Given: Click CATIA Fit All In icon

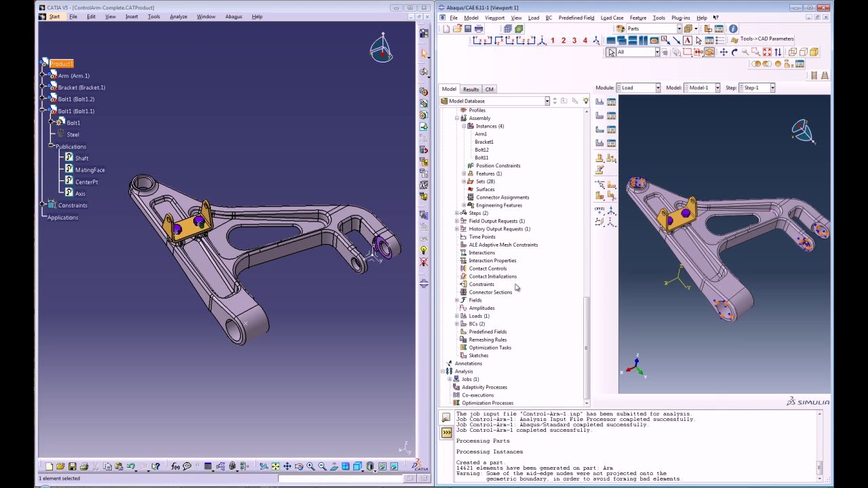Looking at the screenshot, I should [275, 466].
